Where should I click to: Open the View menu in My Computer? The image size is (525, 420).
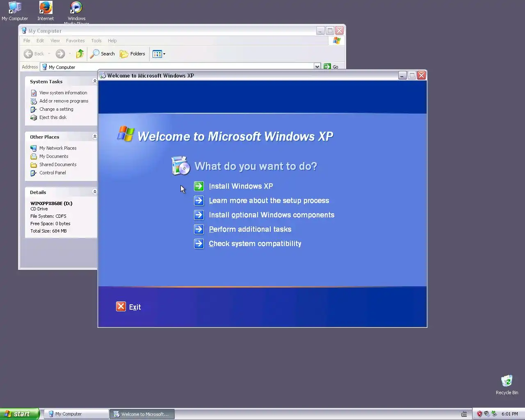click(55, 41)
